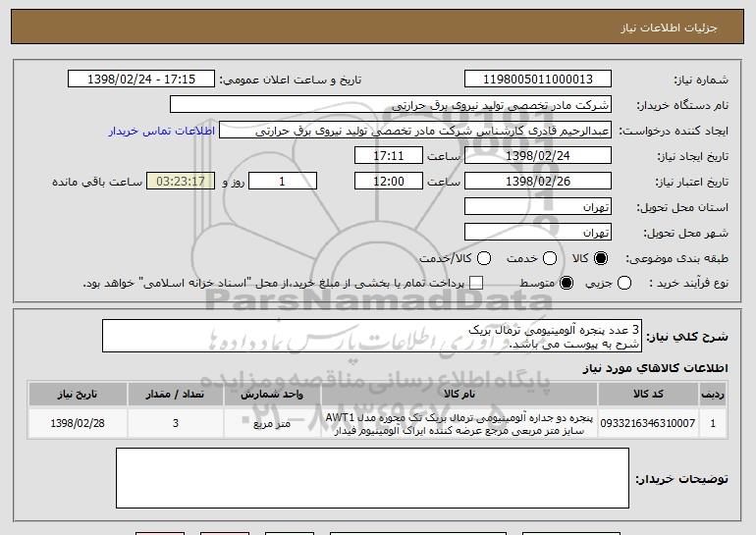Click the row number cell 1

(713, 423)
